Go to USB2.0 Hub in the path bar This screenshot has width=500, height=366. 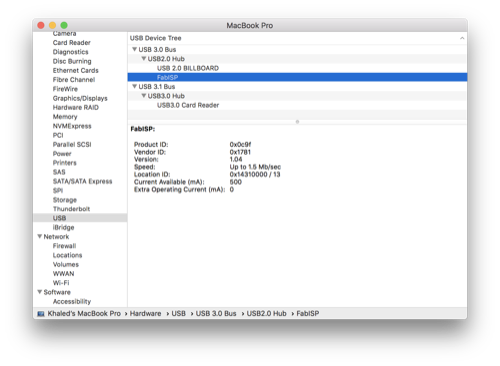pyautogui.click(x=266, y=313)
